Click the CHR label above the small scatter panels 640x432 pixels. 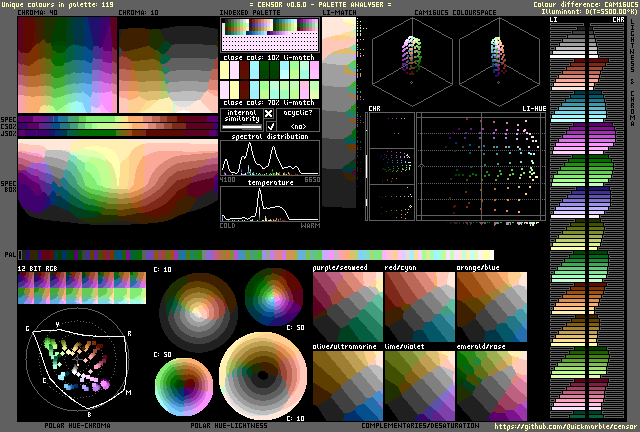coord(374,109)
